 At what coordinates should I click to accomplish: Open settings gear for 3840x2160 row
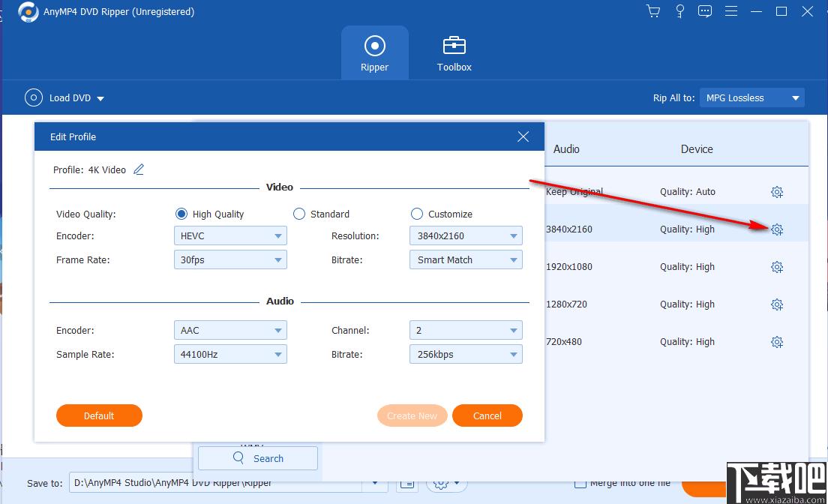coord(777,229)
